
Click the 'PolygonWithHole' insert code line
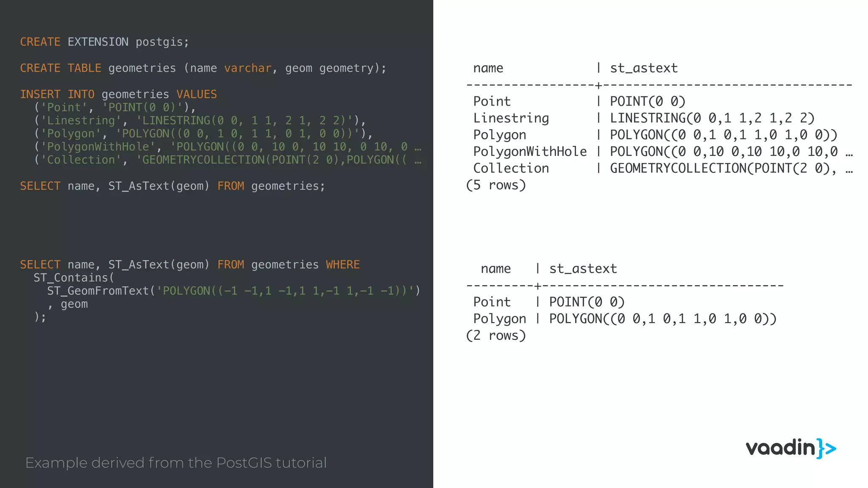[228, 147]
